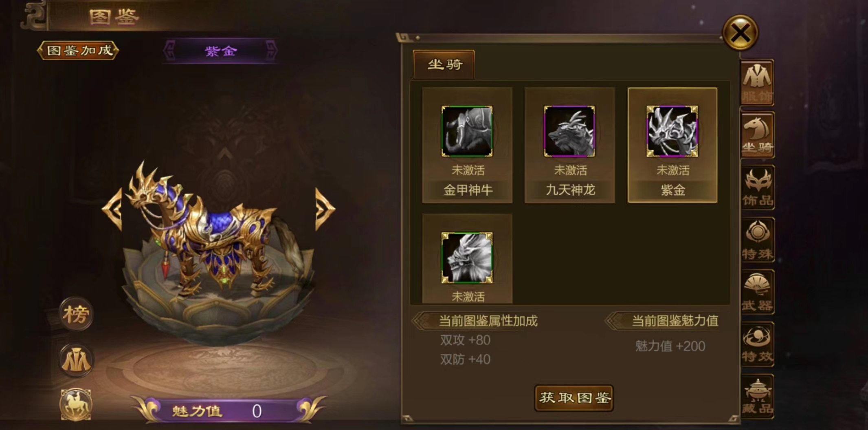Open the 武器 weapon fan icon

click(x=757, y=292)
